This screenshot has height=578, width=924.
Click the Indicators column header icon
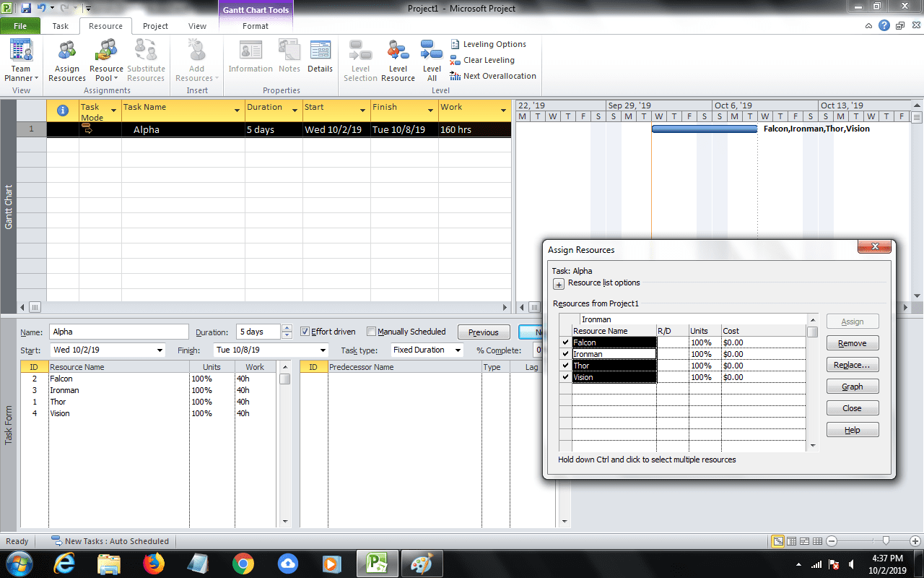coord(63,111)
